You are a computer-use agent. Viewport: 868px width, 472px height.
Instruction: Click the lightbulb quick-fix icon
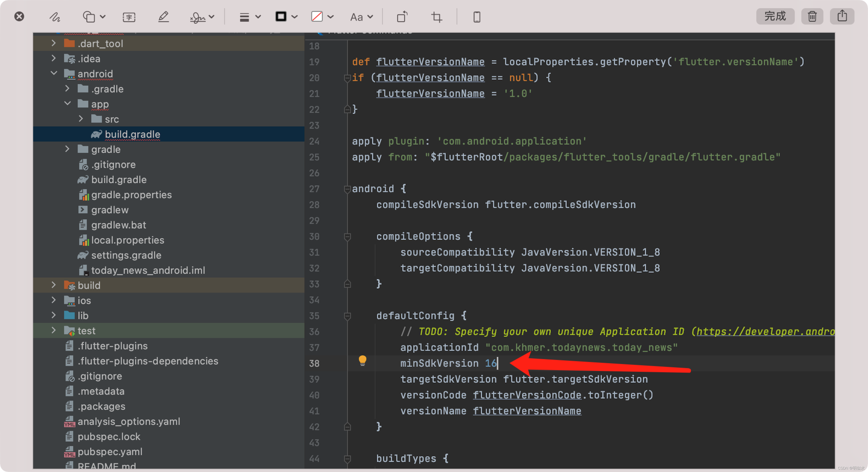tap(362, 361)
